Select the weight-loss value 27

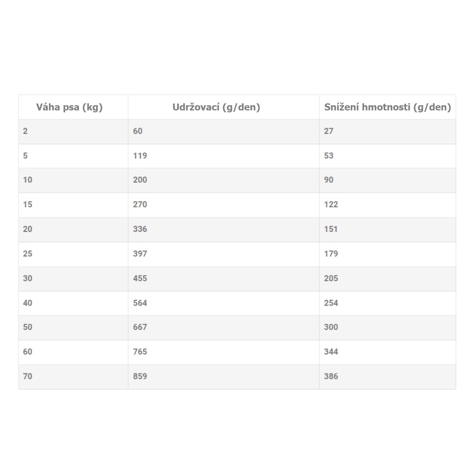click(329, 131)
